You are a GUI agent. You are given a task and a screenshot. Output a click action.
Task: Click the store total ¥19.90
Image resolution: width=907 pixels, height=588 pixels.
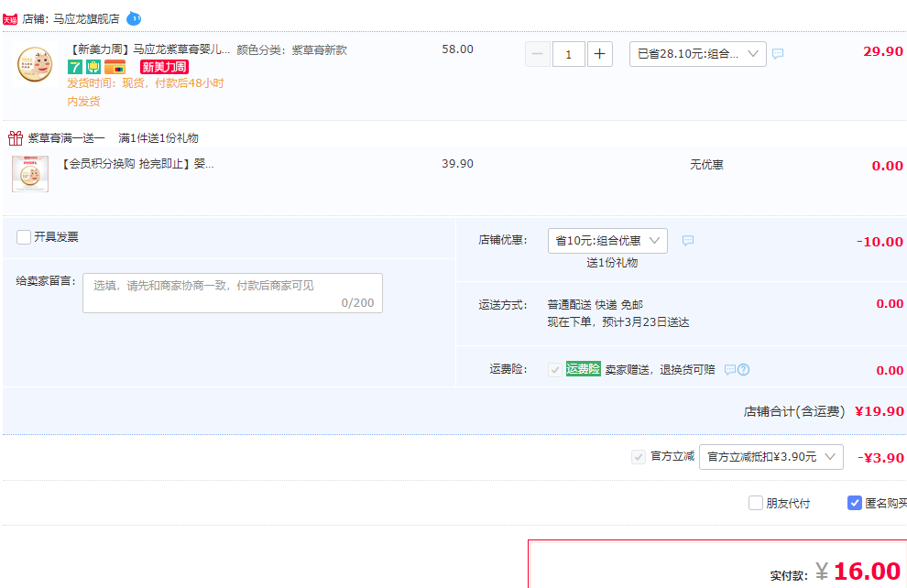coord(880,411)
